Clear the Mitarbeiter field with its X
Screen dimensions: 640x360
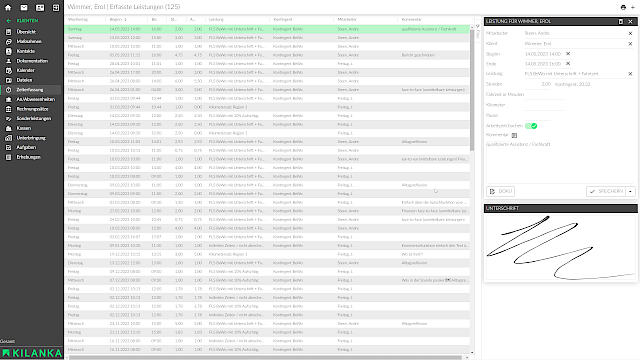pos(630,33)
